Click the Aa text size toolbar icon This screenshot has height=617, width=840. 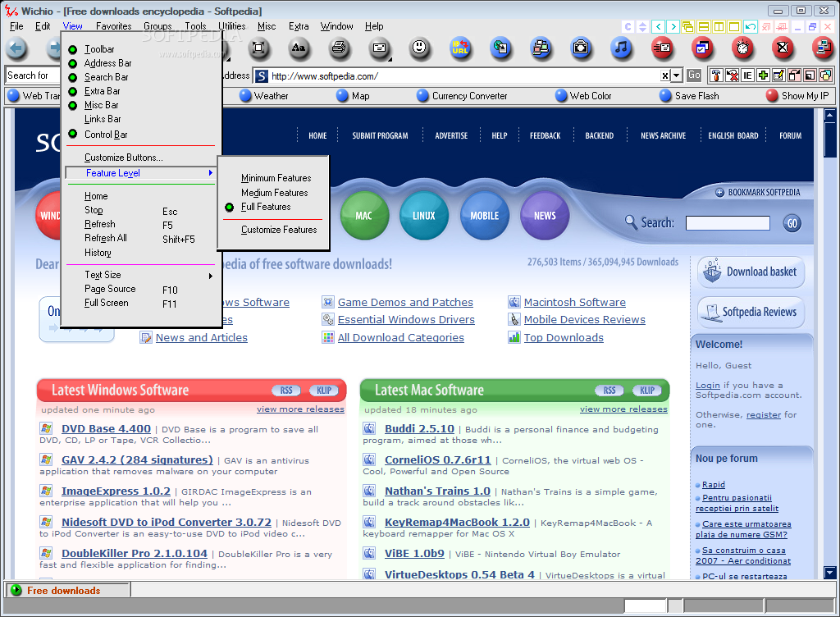tap(299, 48)
